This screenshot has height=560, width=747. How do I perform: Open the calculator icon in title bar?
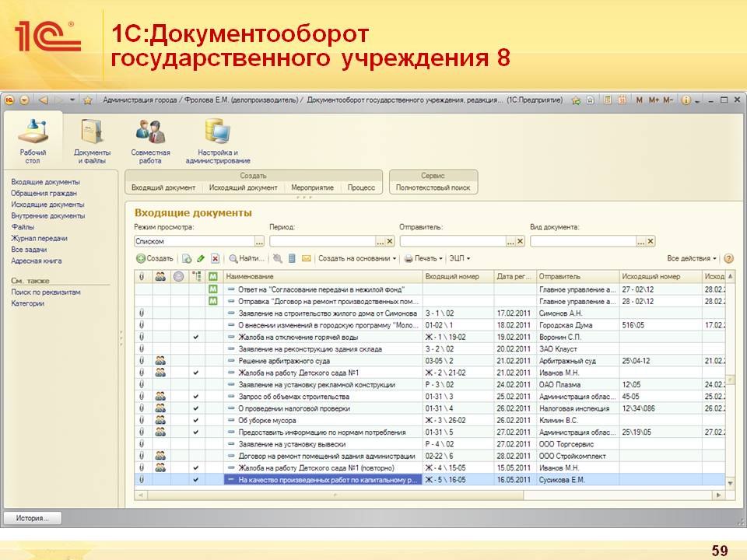(608, 100)
